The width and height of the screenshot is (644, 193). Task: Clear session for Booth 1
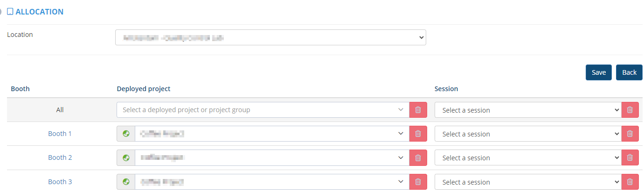tap(630, 134)
